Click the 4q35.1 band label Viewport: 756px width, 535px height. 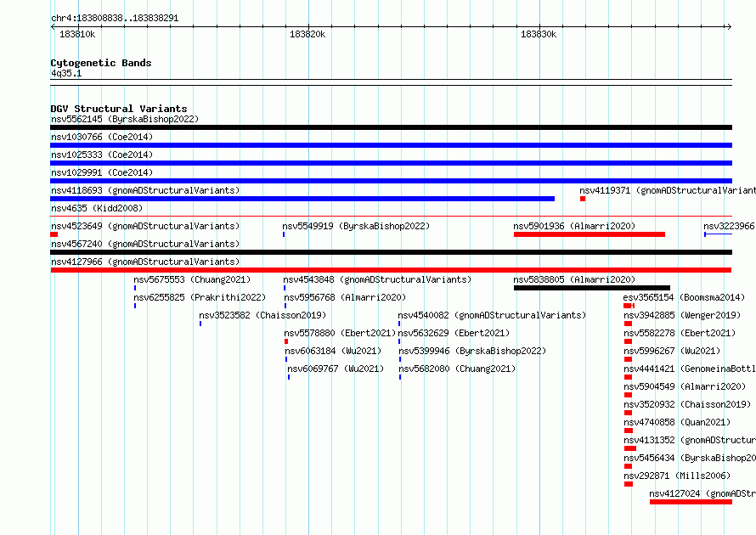click(x=66, y=73)
